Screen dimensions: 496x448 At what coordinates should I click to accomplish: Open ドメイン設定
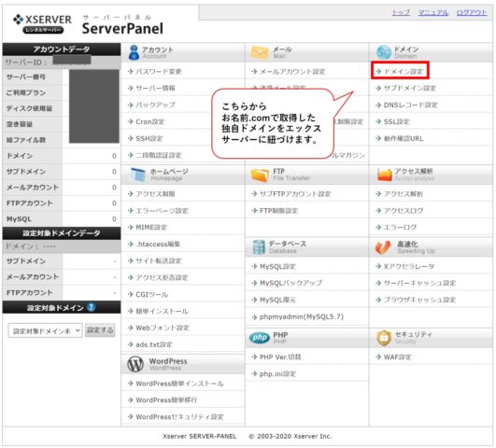pyautogui.click(x=404, y=72)
